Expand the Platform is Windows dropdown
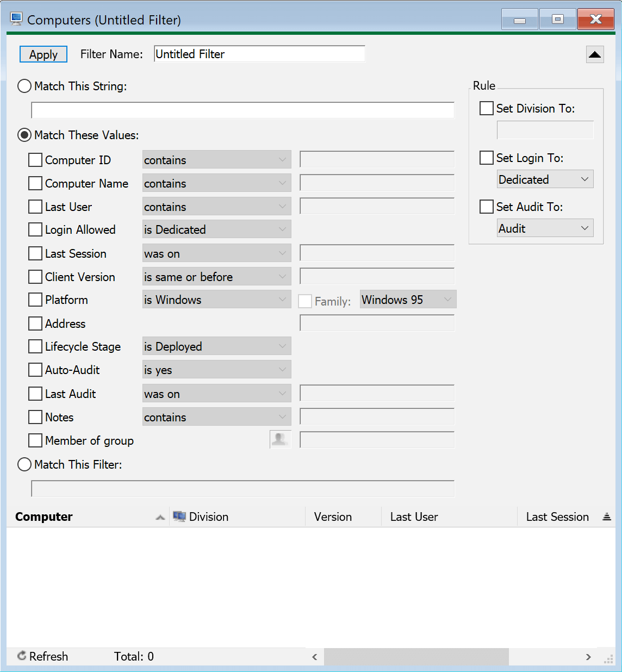 [216, 300]
